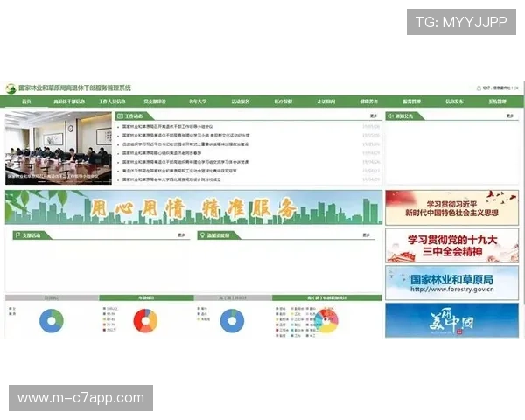
Task: Select the 离(退)休前职级统计 chart tab
Action: pyautogui.click(x=327, y=297)
